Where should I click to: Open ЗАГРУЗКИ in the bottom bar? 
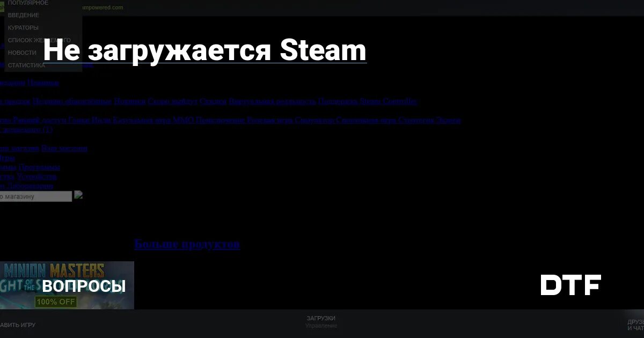pyautogui.click(x=321, y=318)
